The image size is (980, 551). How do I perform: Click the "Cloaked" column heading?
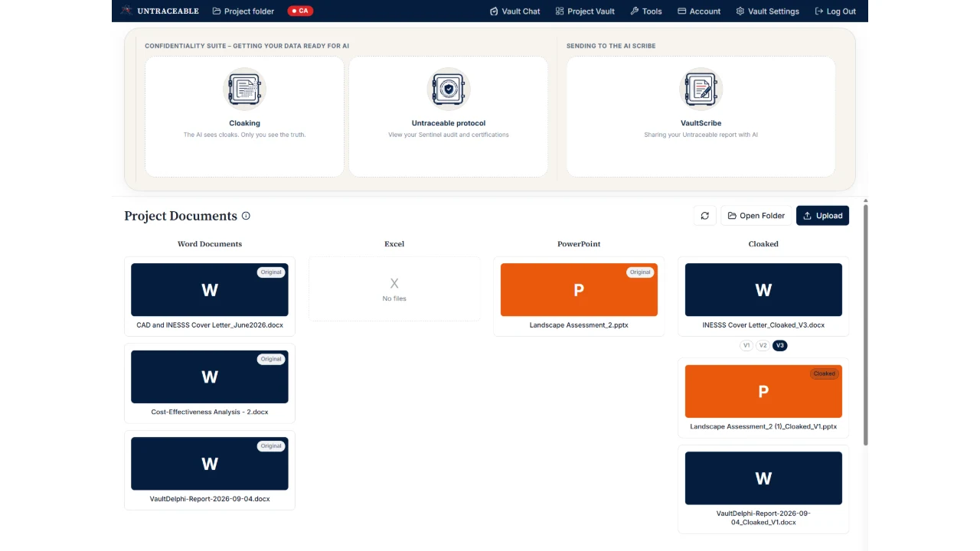pyautogui.click(x=763, y=244)
